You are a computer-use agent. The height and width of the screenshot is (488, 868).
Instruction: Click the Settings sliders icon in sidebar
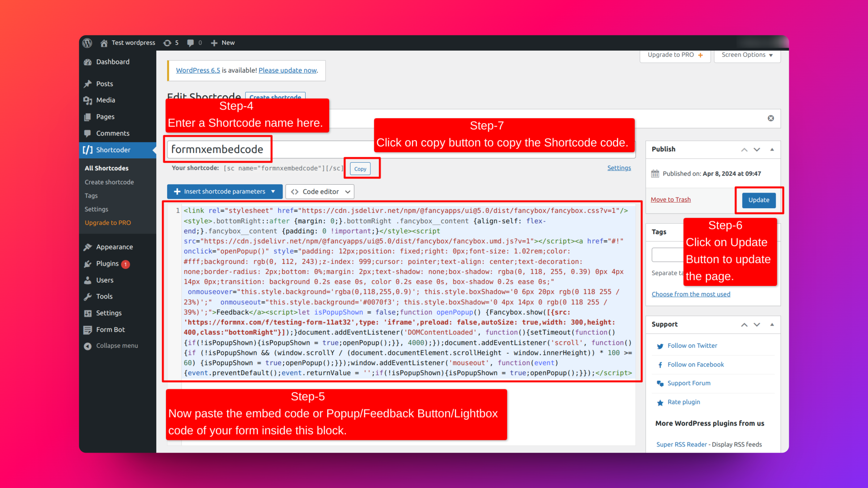click(88, 313)
